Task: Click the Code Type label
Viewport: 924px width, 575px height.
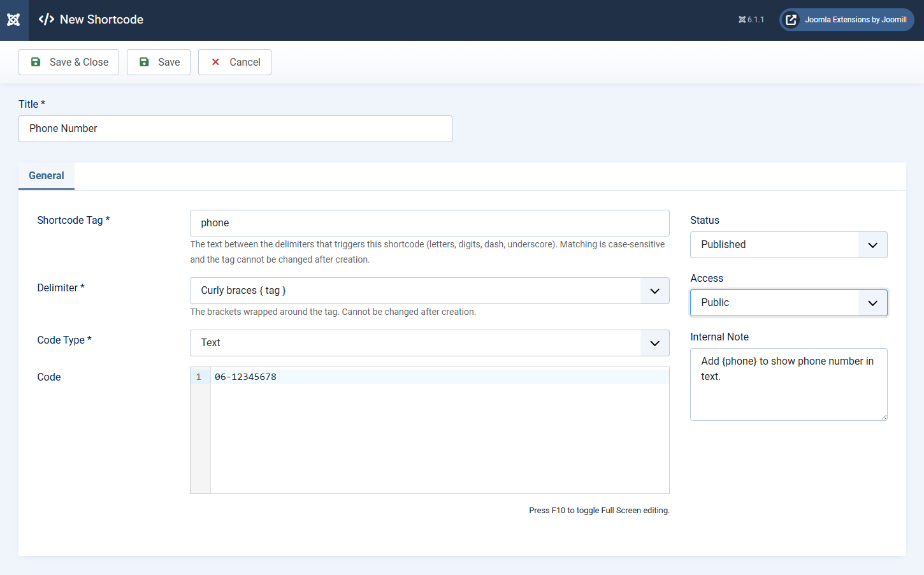Action: [x=64, y=340]
